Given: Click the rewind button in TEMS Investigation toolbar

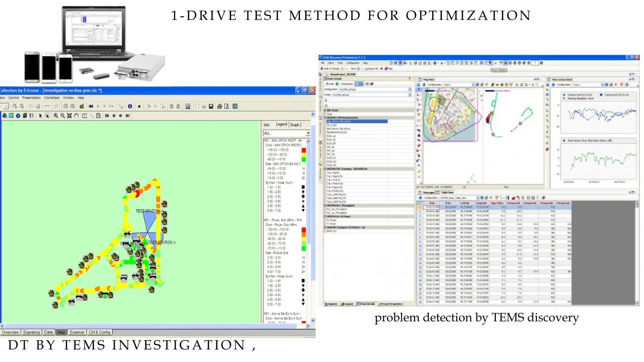Looking at the screenshot, I should (91, 107).
